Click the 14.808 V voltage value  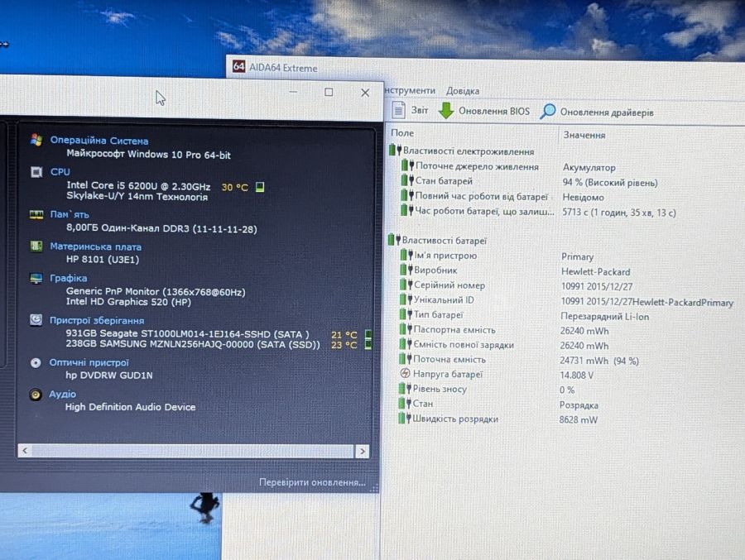click(x=576, y=376)
